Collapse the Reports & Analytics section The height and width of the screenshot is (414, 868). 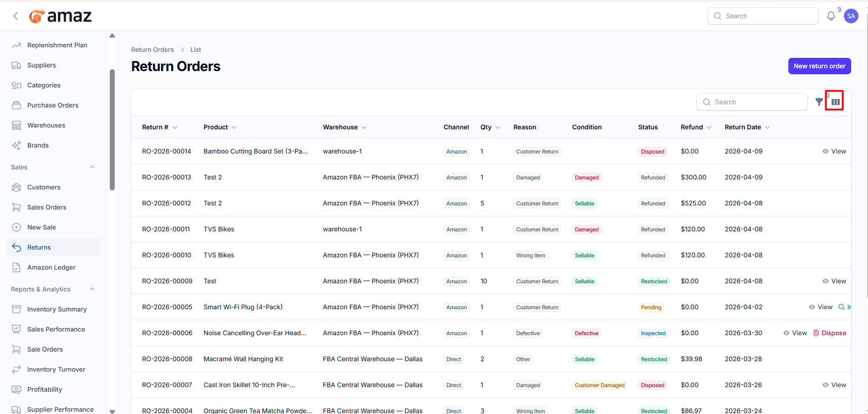(92, 289)
